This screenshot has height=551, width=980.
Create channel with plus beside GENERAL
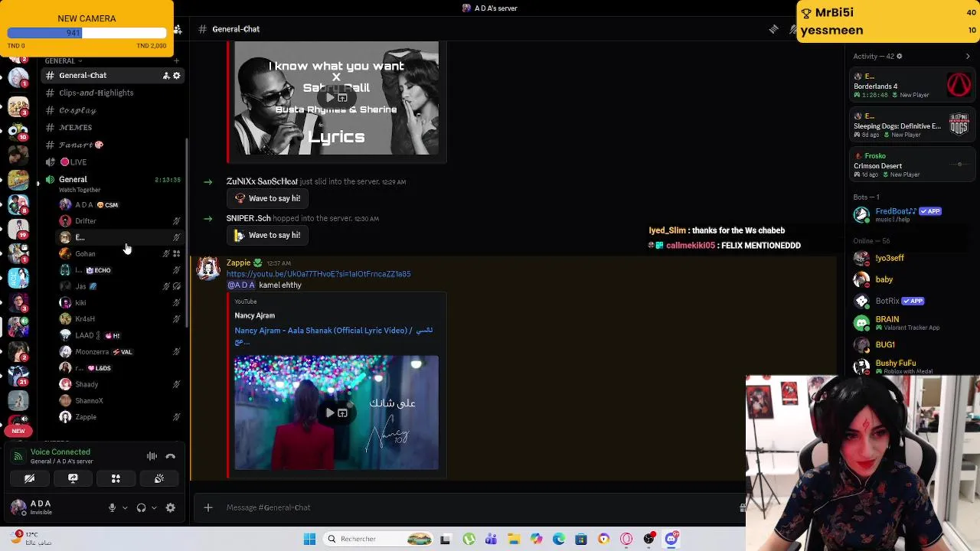[176, 60]
